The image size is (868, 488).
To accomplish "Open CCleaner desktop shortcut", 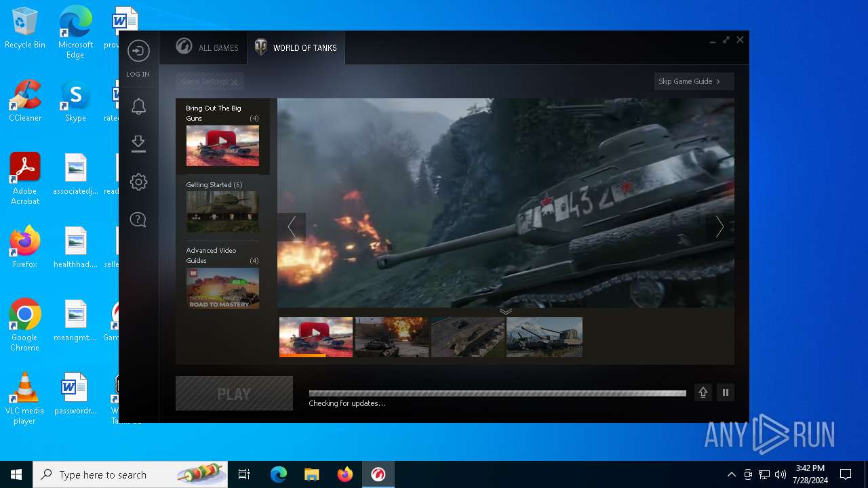I will coord(25,101).
